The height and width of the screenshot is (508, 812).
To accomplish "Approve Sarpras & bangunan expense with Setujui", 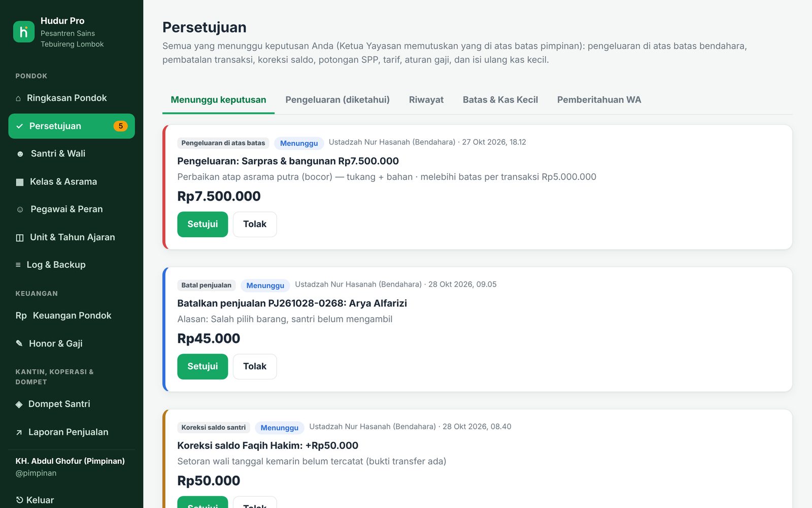I will 202,224.
